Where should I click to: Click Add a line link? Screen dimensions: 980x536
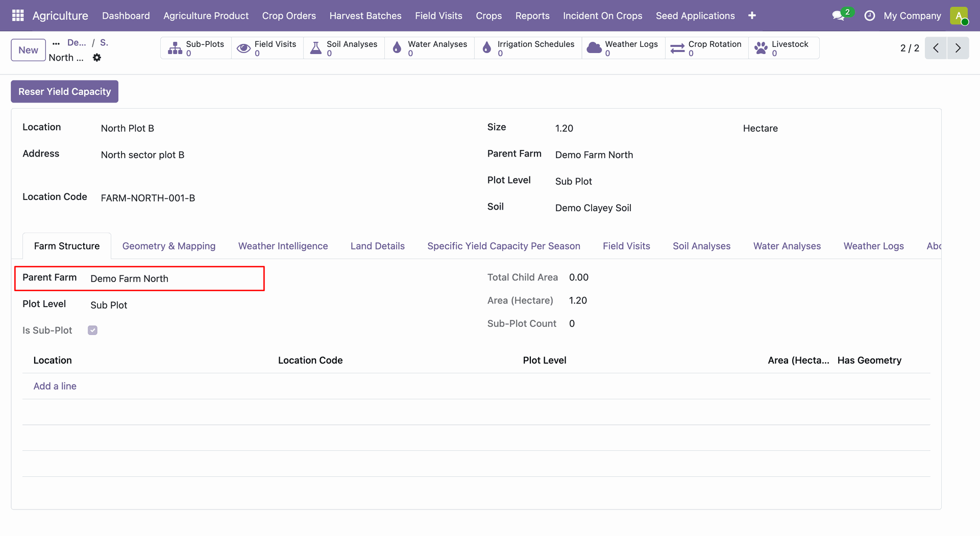[x=55, y=386]
